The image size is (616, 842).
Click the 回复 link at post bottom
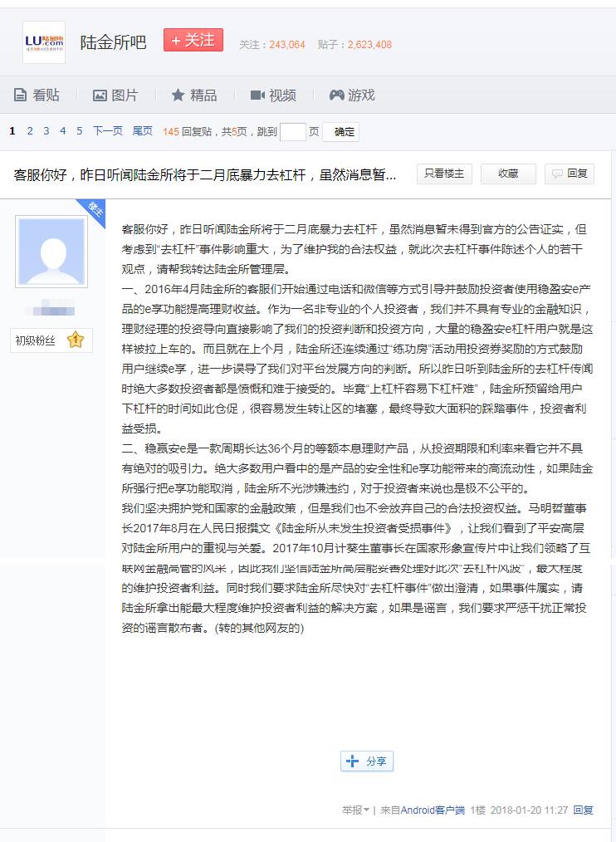click(x=584, y=810)
